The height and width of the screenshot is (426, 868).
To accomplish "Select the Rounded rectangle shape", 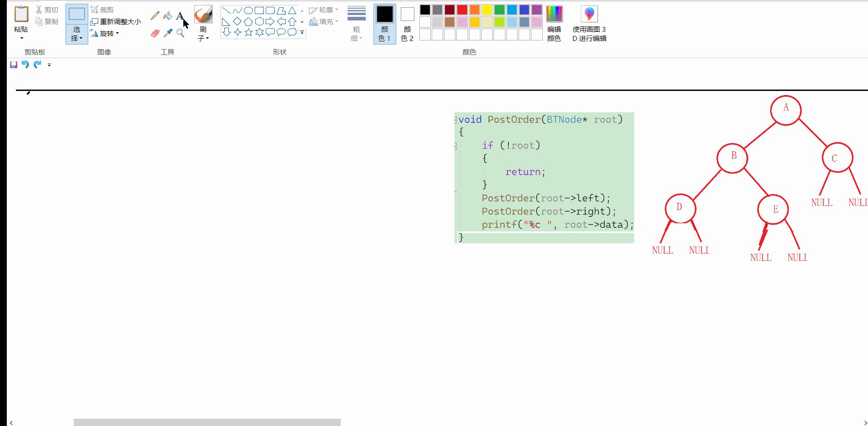I will tap(270, 10).
